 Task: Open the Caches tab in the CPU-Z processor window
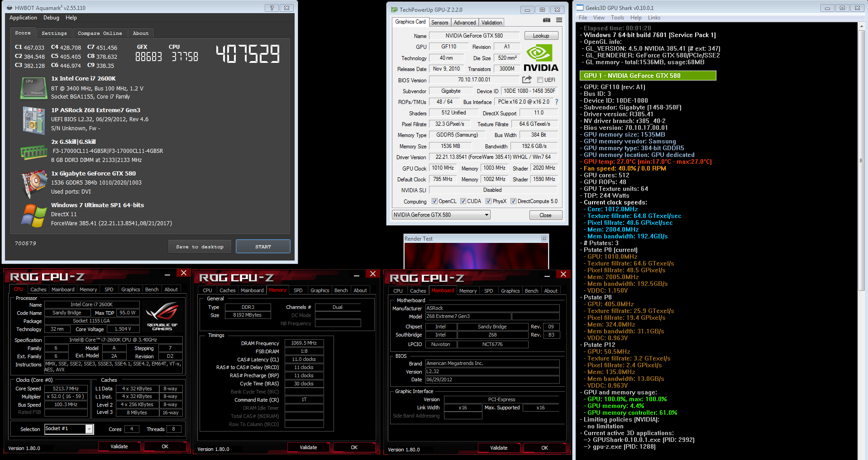[x=38, y=289]
